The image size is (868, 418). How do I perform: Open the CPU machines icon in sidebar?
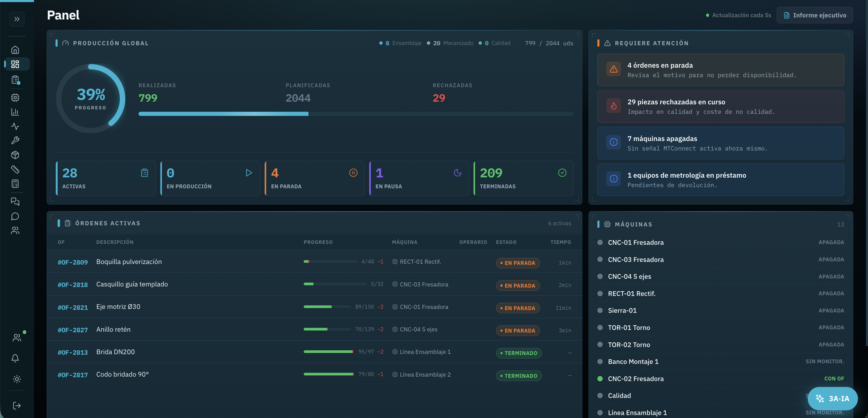pyautogui.click(x=15, y=98)
